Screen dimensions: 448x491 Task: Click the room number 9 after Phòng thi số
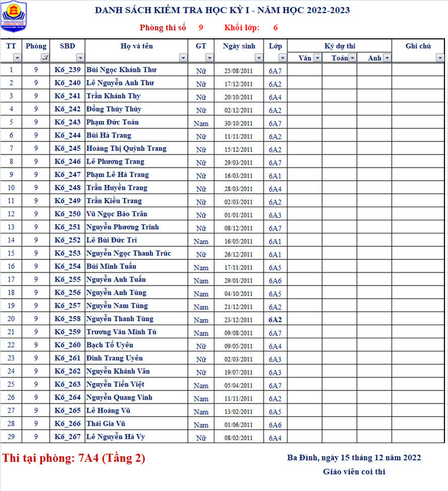click(x=201, y=28)
